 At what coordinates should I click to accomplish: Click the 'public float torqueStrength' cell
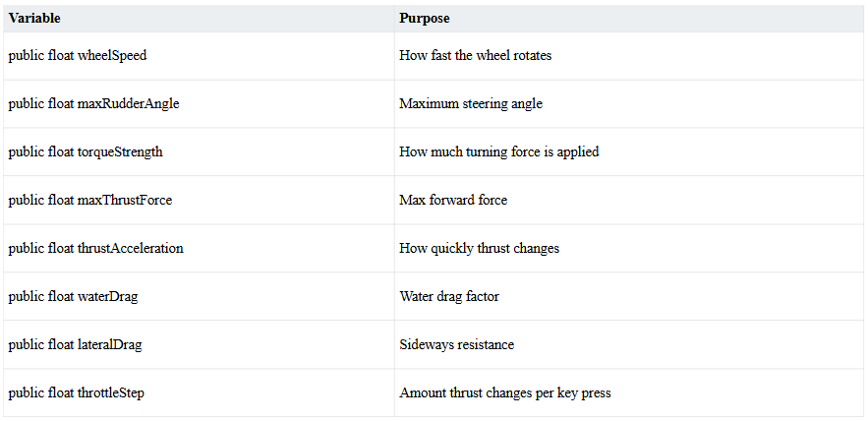click(86, 152)
